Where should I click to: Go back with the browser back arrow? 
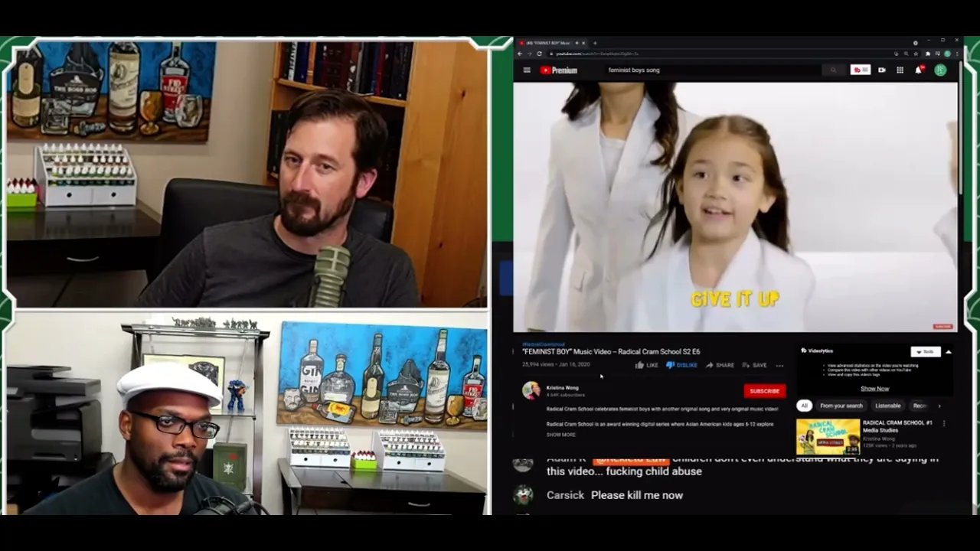tap(520, 54)
